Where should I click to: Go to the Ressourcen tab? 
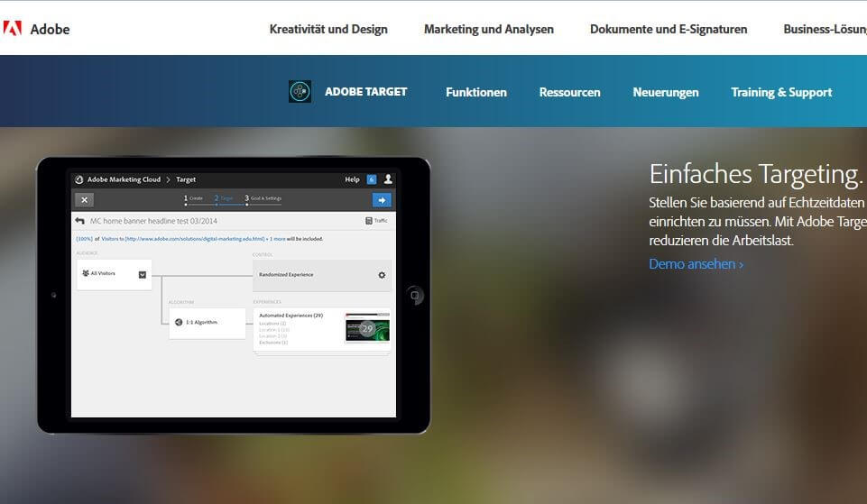tap(569, 92)
